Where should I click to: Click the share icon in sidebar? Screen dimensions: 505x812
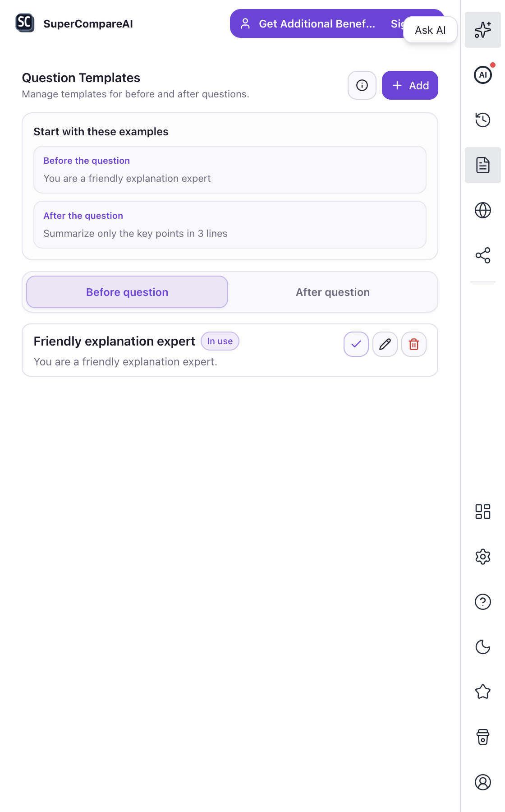point(482,255)
